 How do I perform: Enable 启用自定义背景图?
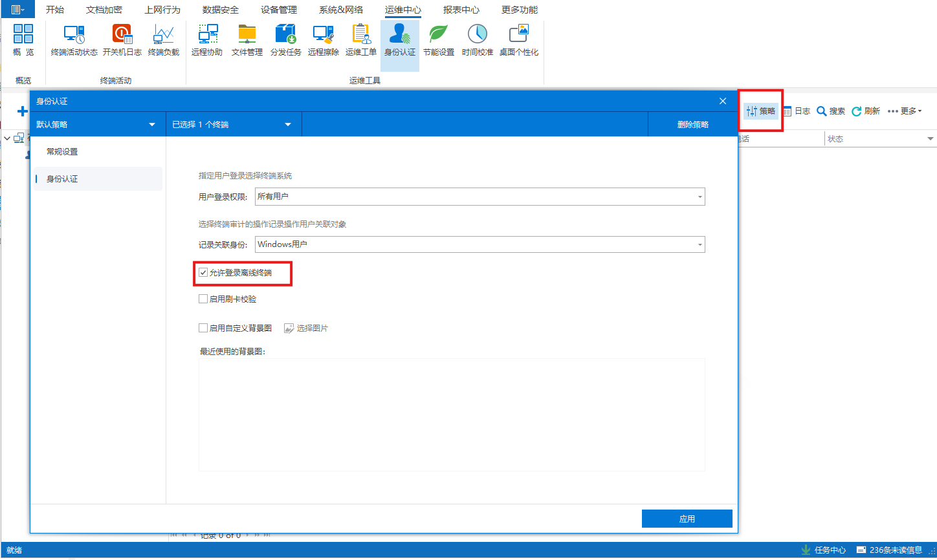[203, 328]
